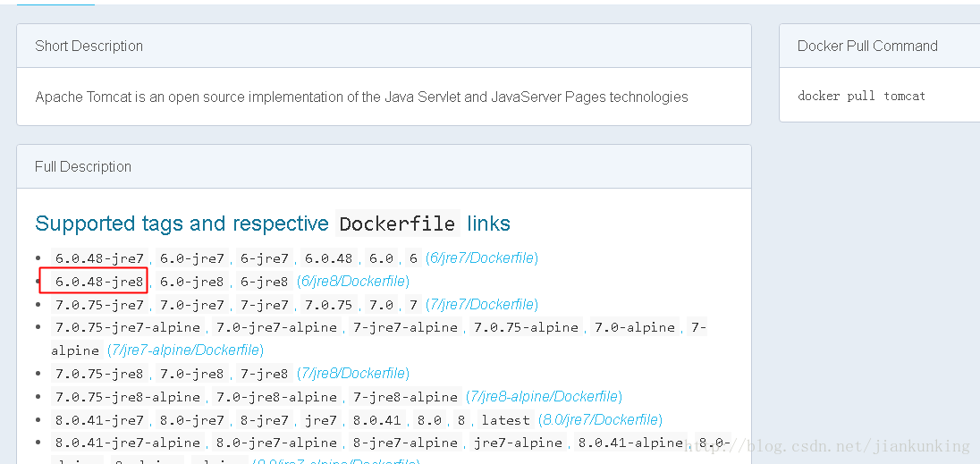Screen dimensions: 980x464
Task: Open the (6/jre8/Dockerfile) link
Action: pos(353,282)
